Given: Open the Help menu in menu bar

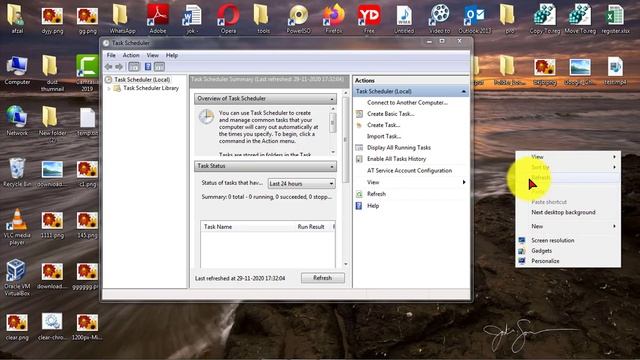Looking at the screenshot, I should tap(171, 55).
